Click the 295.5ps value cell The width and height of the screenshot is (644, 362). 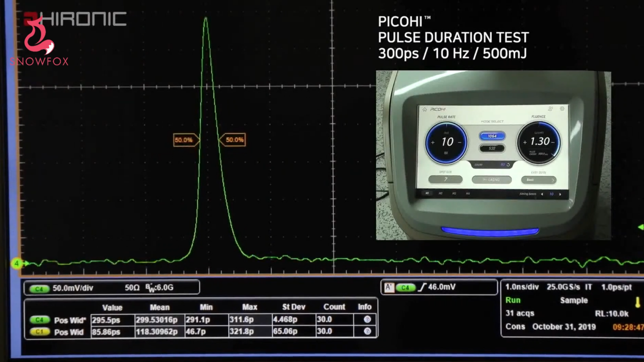[112, 320]
